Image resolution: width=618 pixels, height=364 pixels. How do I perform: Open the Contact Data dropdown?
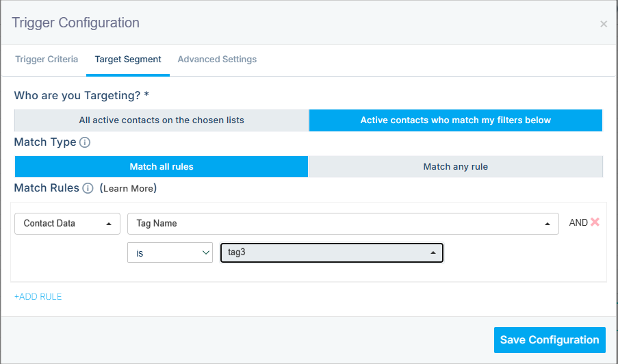click(x=67, y=224)
